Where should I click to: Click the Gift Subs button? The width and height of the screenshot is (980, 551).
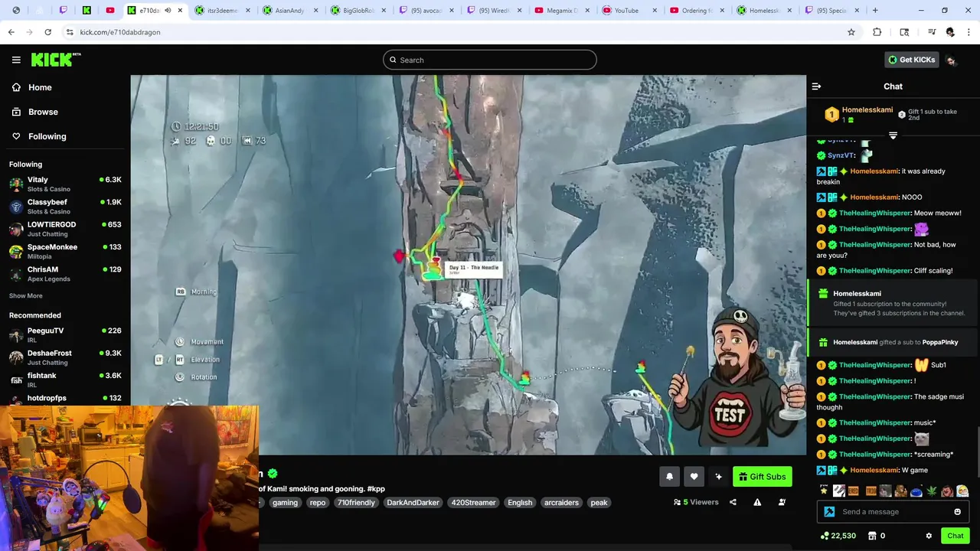point(762,477)
